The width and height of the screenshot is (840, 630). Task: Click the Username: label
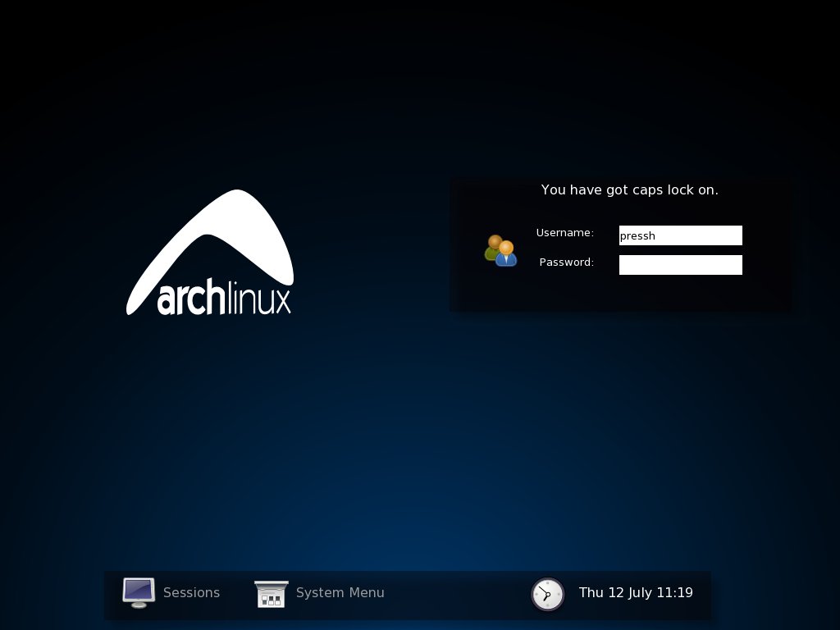(564, 232)
